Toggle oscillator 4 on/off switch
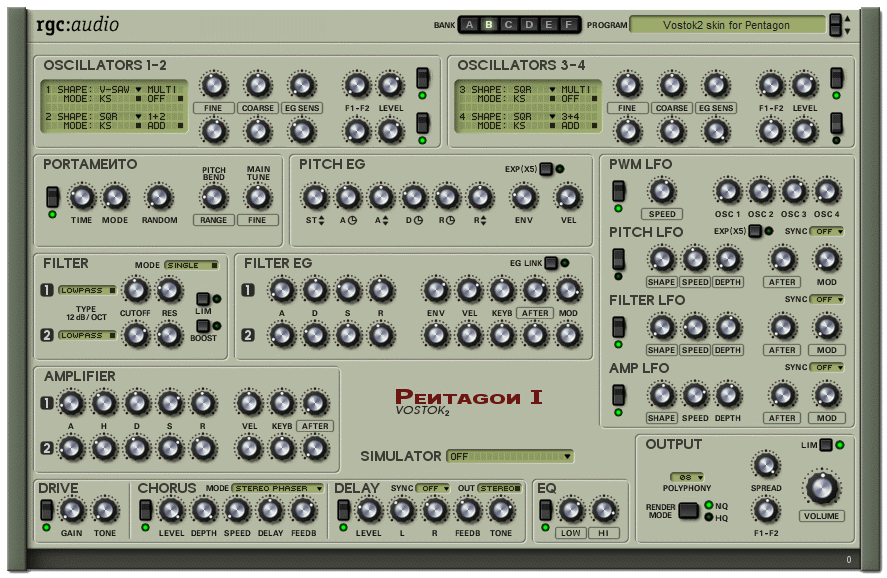 836,123
